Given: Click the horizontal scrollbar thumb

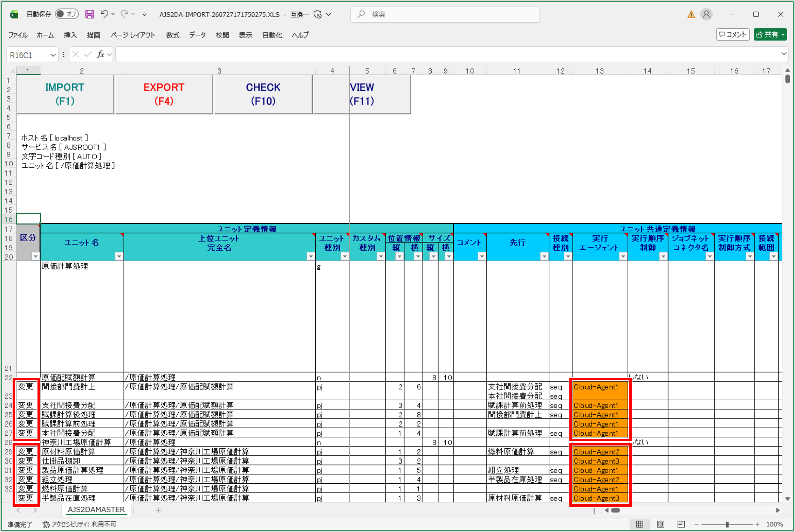Looking at the screenshot, I should point(615,510).
